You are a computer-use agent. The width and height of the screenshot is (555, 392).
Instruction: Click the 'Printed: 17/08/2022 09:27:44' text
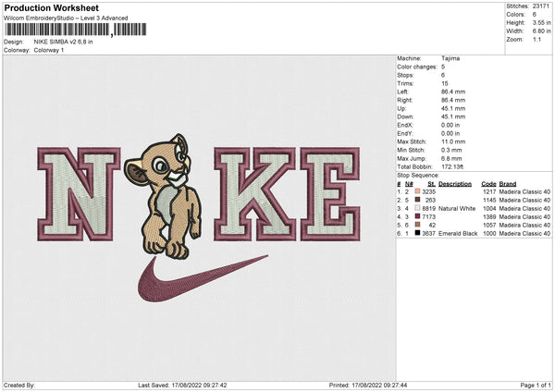pos(368,385)
